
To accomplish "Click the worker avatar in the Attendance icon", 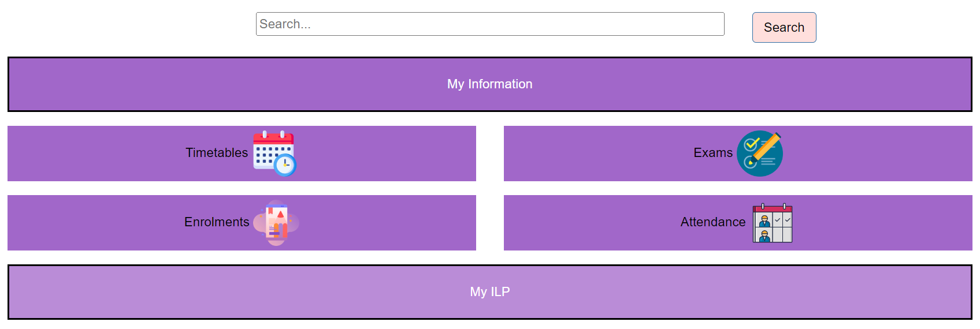I will [x=764, y=220].
